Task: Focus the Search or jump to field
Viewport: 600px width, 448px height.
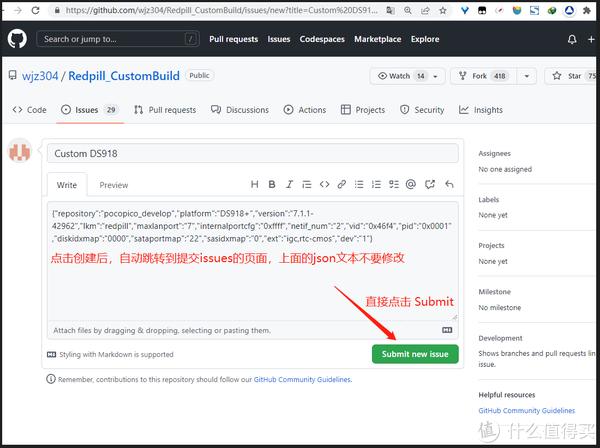Action: [117, 39]
